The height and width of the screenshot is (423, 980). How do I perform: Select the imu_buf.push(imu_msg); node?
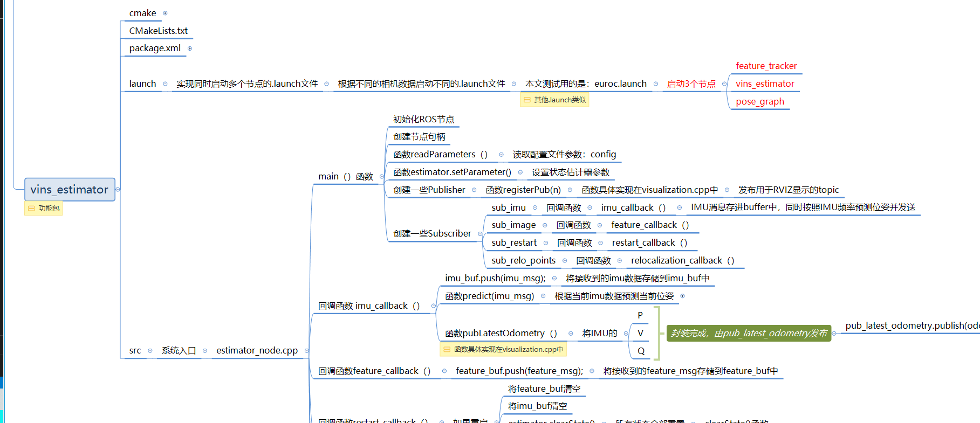pos(495,279)
